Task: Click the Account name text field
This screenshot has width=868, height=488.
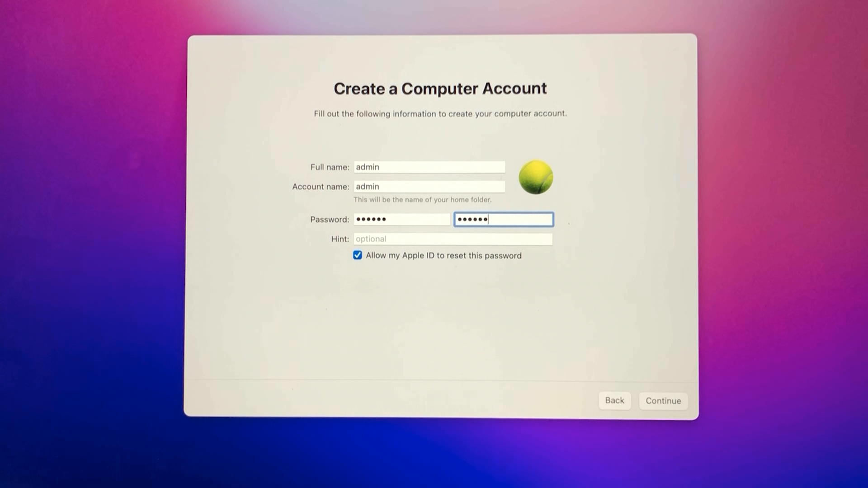Action: coord(429,187)
